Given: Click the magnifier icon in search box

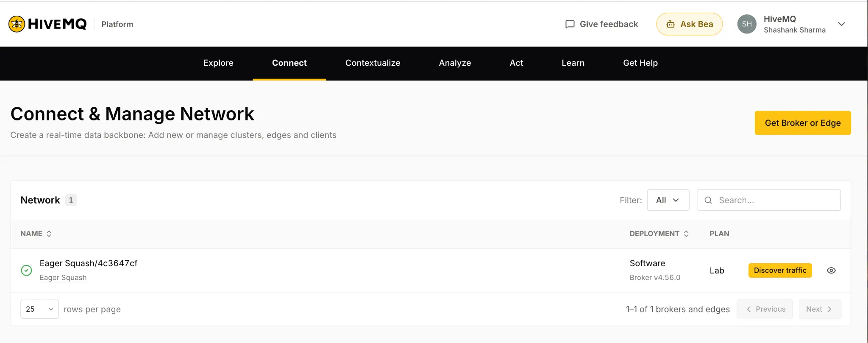Looking at the screenshot, I should 708,200.
